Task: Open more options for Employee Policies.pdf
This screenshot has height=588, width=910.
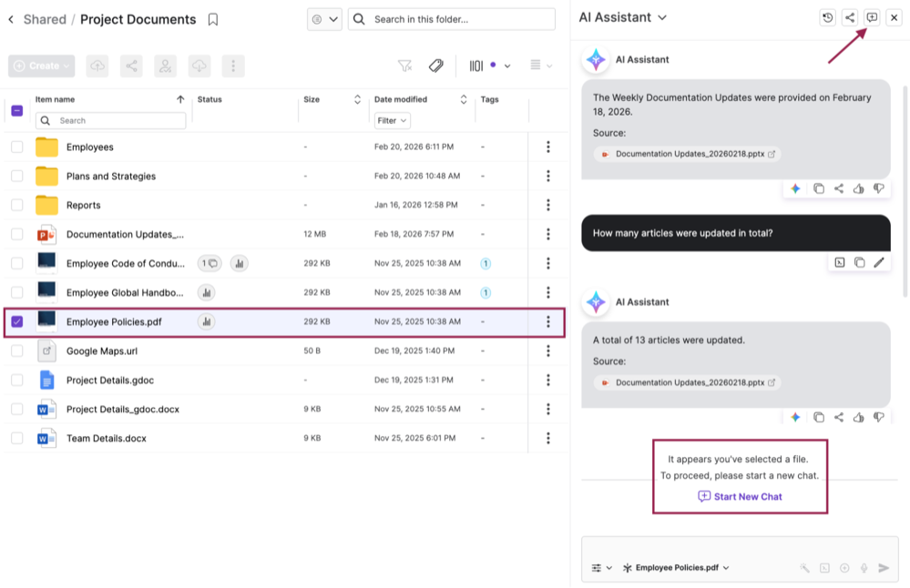Action: tap(547, 321)
